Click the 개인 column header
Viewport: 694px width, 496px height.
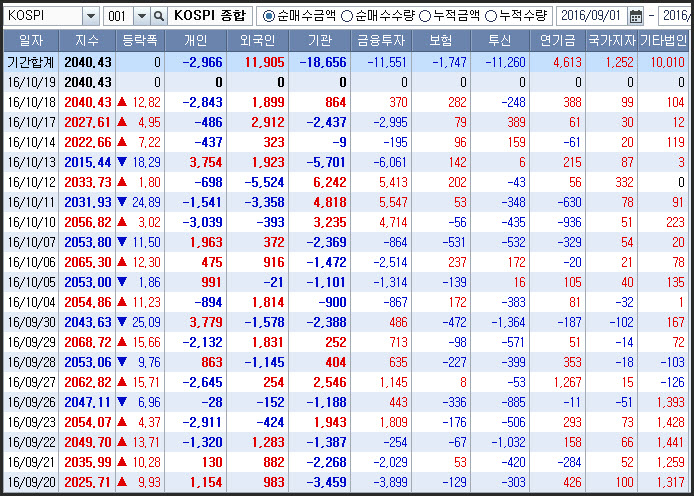[x=196, y=41]
